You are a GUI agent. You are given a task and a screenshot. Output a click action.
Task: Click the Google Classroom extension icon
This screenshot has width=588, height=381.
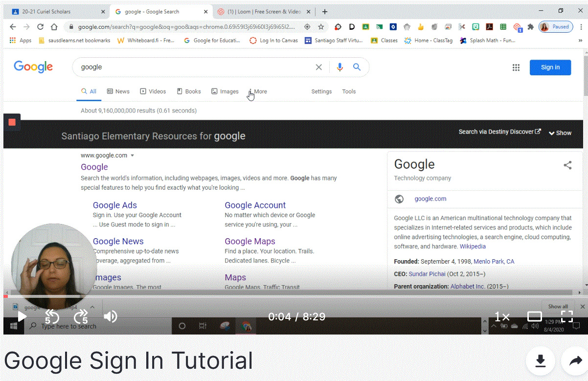pyautogui.click(x=365, y=27)
